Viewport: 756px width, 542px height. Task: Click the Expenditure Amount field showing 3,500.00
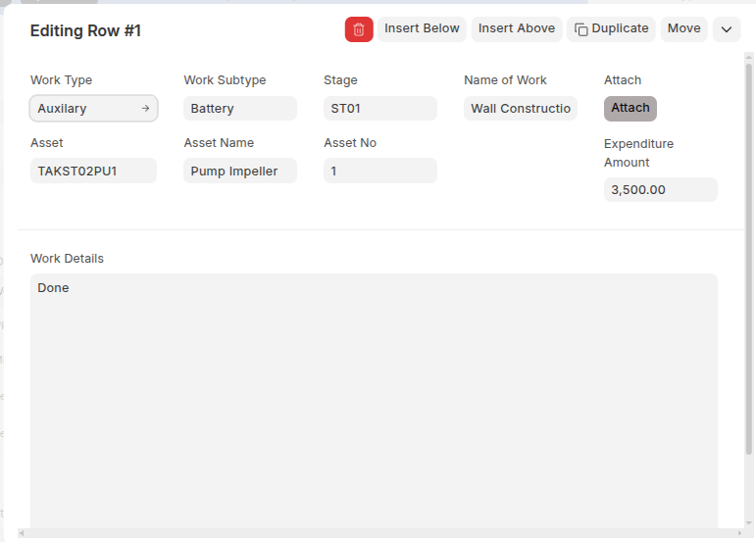pyautogui.click(x=660, y=190)
